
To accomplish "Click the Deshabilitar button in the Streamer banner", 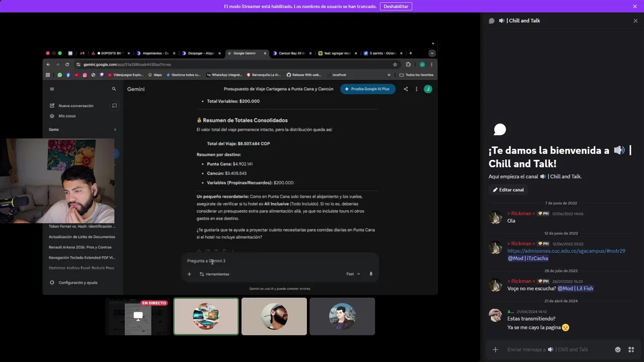I will pos(396,7).
